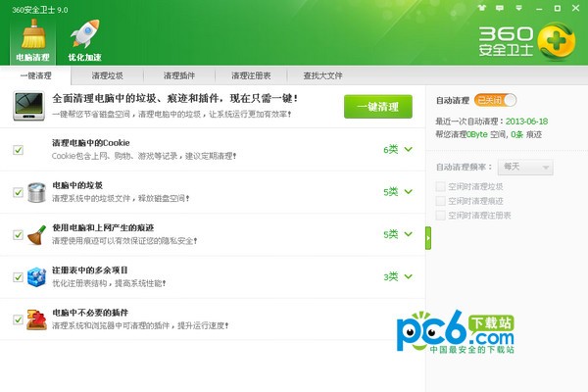Click the monitor icon beside cleanup headline
Screen dimensions: 588x392
[28, 106]
